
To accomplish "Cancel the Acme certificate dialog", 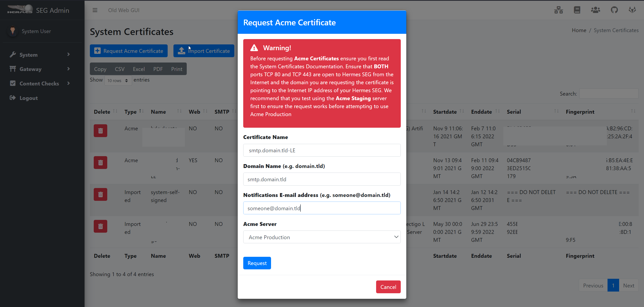I will tap(388, 287).
